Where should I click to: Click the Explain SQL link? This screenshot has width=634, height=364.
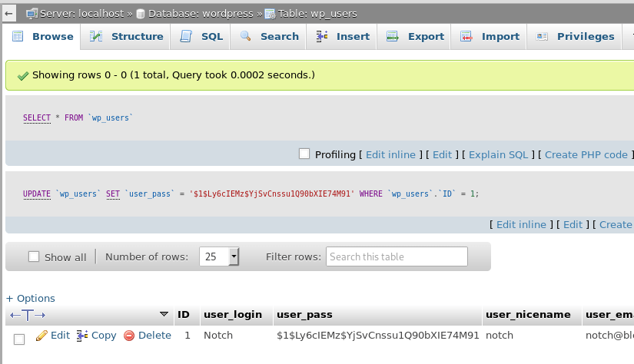point(498,154)
